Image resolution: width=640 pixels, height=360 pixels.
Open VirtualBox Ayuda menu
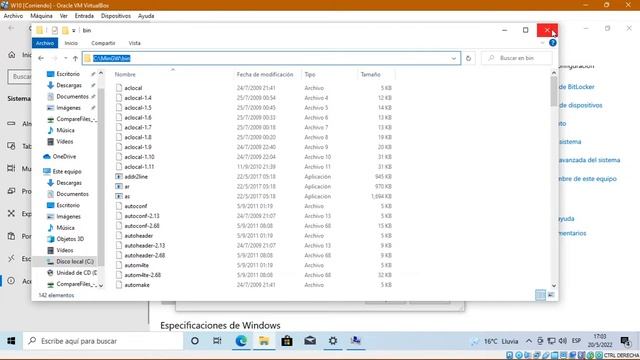click(x=146, y=16)
